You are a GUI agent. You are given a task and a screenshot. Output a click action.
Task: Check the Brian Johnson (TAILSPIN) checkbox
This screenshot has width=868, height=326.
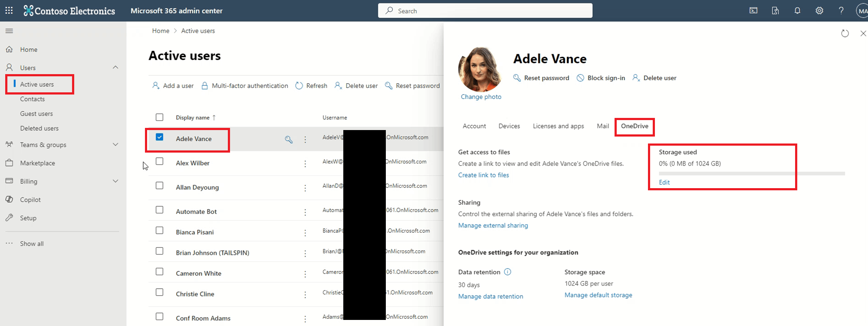pos(160,251)
